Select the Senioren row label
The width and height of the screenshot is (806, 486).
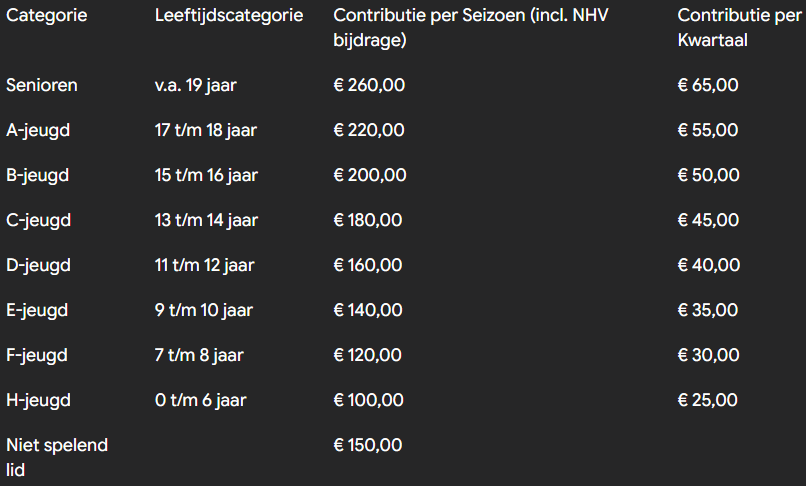tap(42, 85)
